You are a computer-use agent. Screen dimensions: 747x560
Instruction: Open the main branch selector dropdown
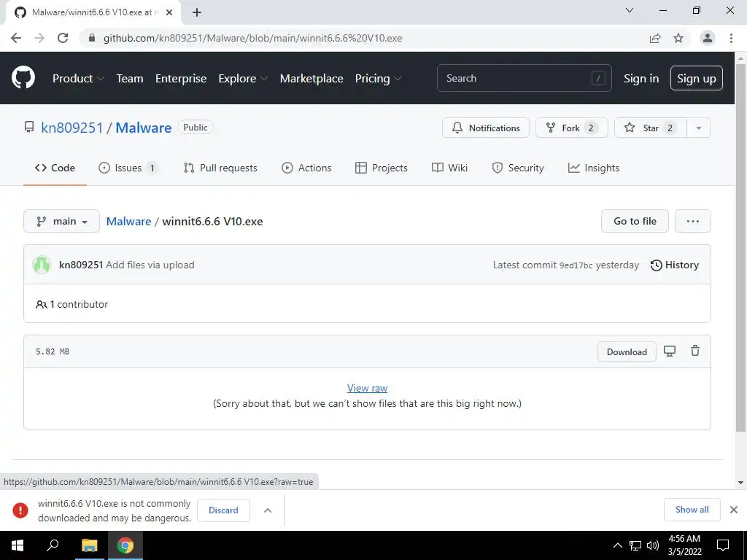(61, 221)
